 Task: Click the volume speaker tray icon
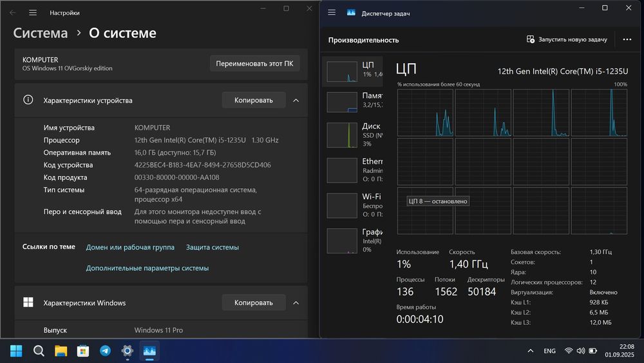[581, 351]
